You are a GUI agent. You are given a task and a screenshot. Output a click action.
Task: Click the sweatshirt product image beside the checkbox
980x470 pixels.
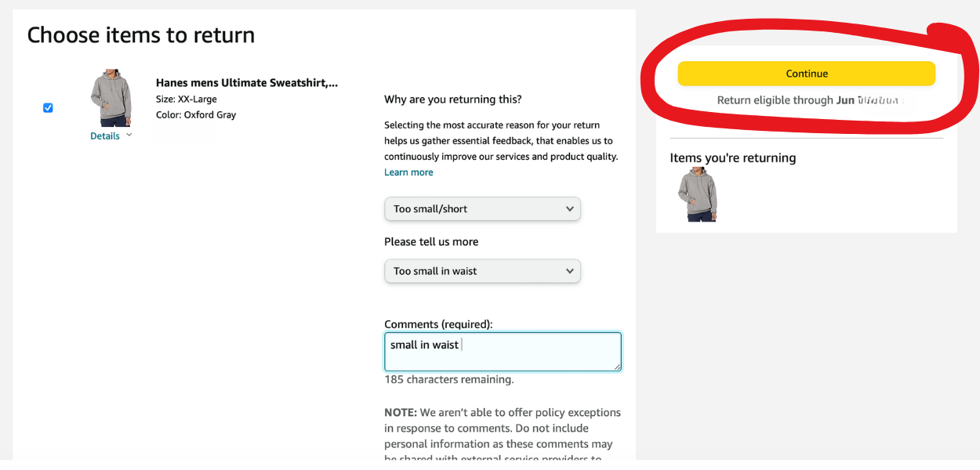point(111,98)
